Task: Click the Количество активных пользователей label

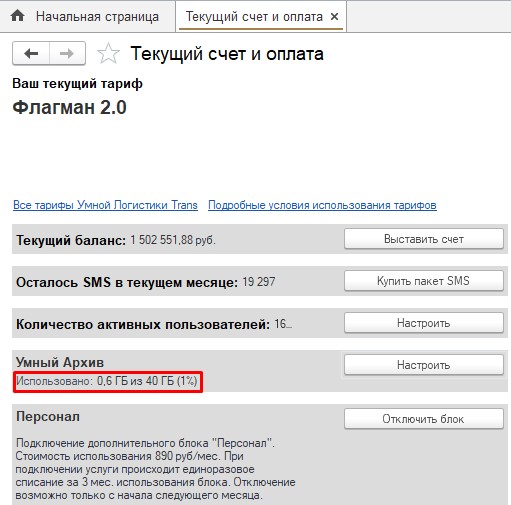Action: 143,324
